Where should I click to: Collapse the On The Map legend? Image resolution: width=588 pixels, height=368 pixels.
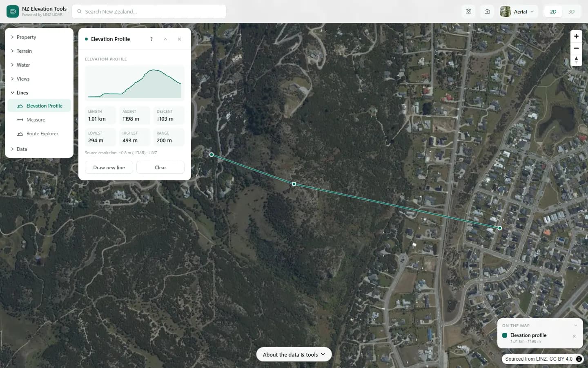(x=576, y=325)
